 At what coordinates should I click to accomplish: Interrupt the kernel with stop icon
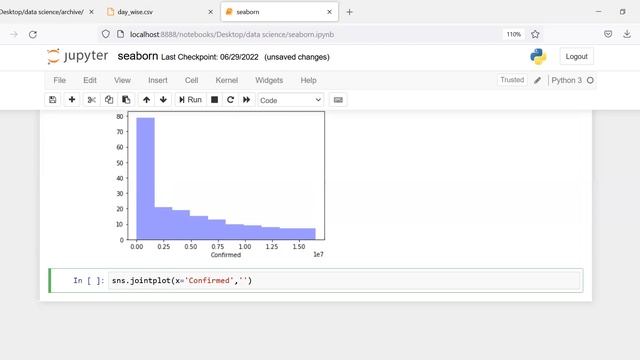pyautogui.click(x=214, y=100)
